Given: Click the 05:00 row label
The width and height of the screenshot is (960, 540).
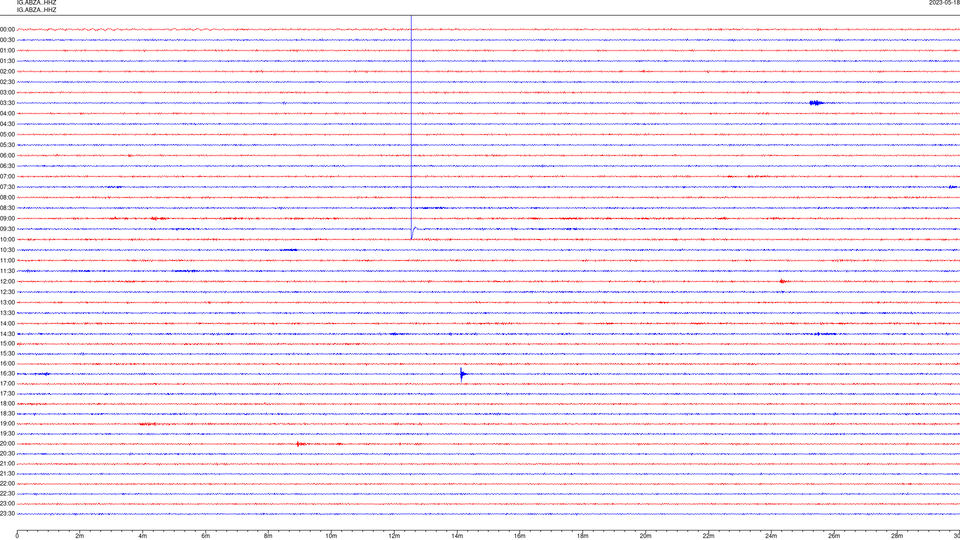Looking at the screenshot, I should (x=7, y=134).
